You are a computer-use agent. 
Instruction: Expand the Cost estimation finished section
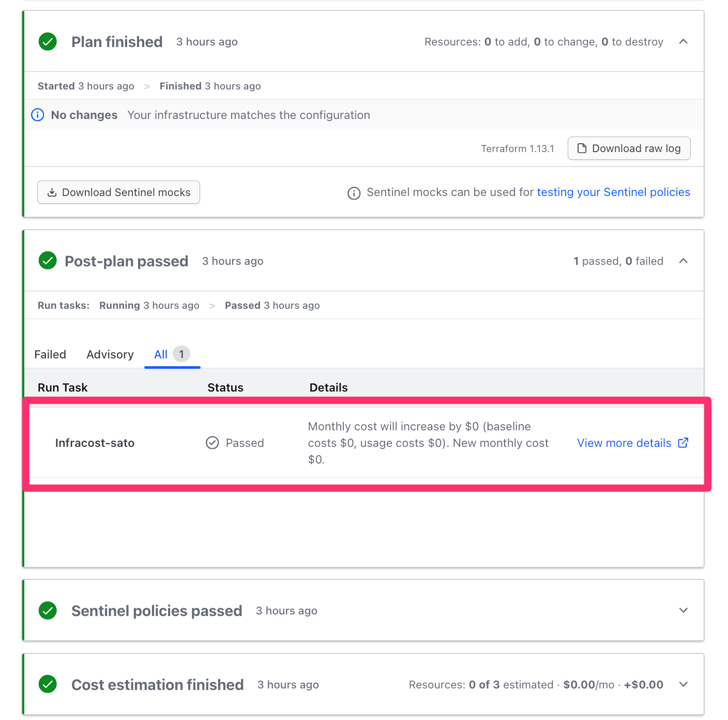tap(683, 684)
